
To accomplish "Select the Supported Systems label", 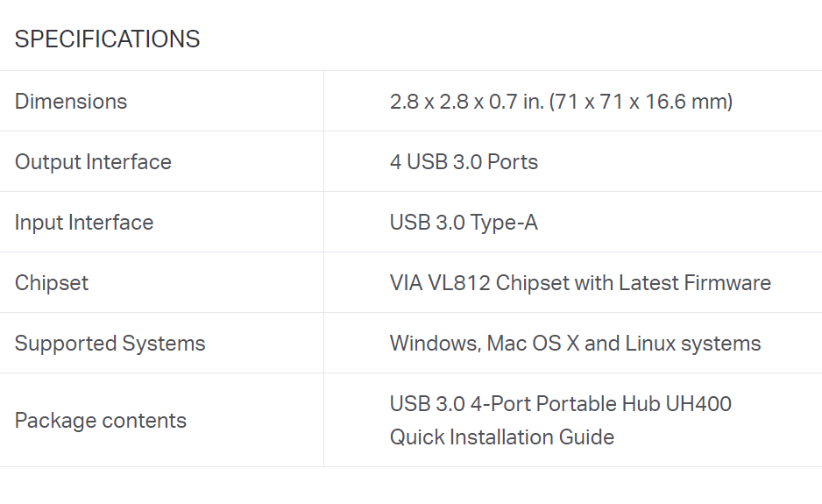I will tap(110, 344).
